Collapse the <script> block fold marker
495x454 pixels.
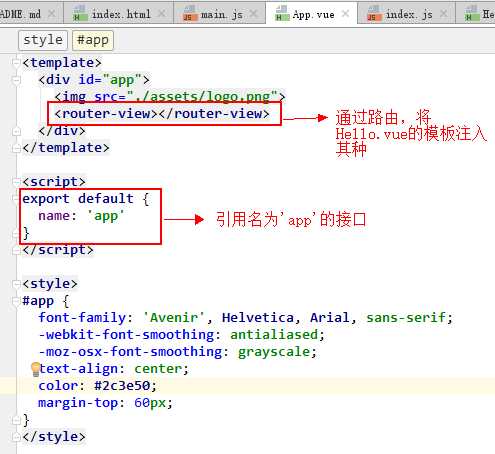[16, 182]
